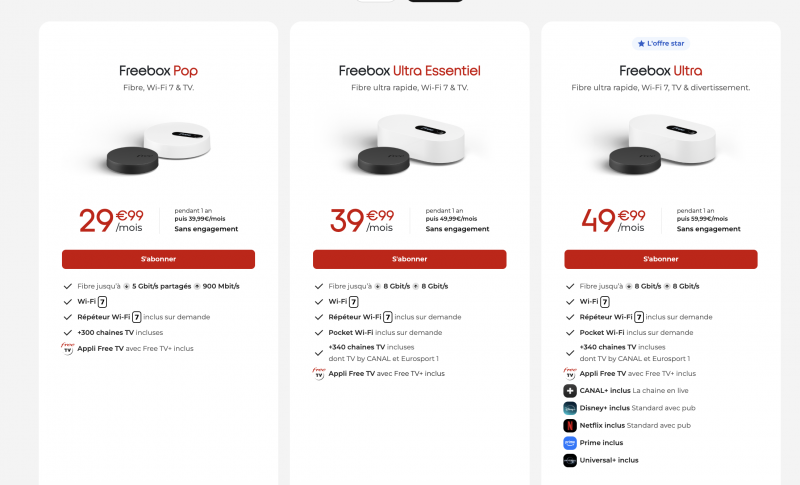
Task: Click the Netflix icon in Freebox Ultra
Action: coord(570,425)
